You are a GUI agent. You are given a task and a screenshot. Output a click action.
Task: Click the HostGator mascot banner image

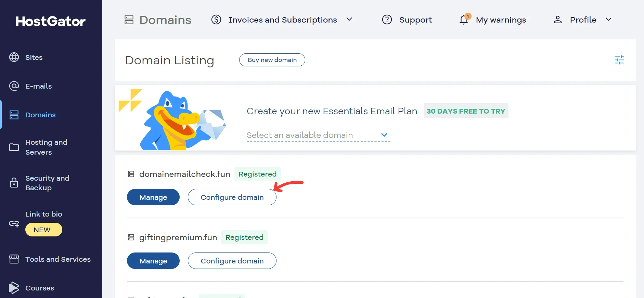pos(173,120)
